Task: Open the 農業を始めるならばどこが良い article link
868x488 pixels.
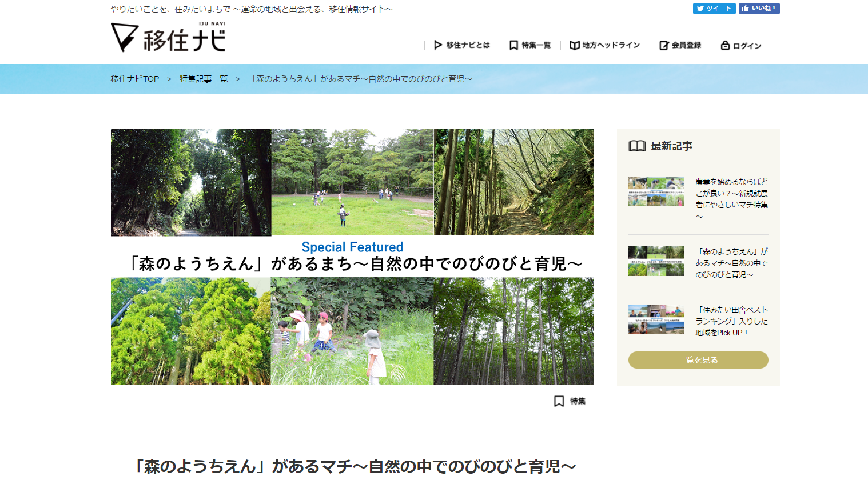Action: point(731,193)
